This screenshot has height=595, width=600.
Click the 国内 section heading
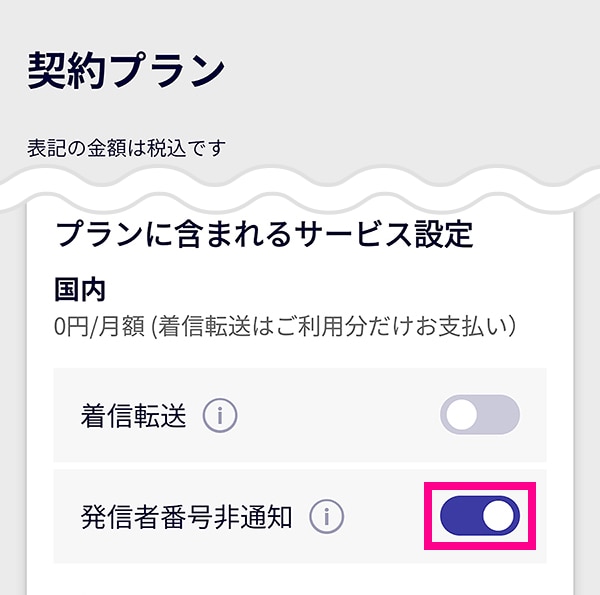[x=80, y=290]
